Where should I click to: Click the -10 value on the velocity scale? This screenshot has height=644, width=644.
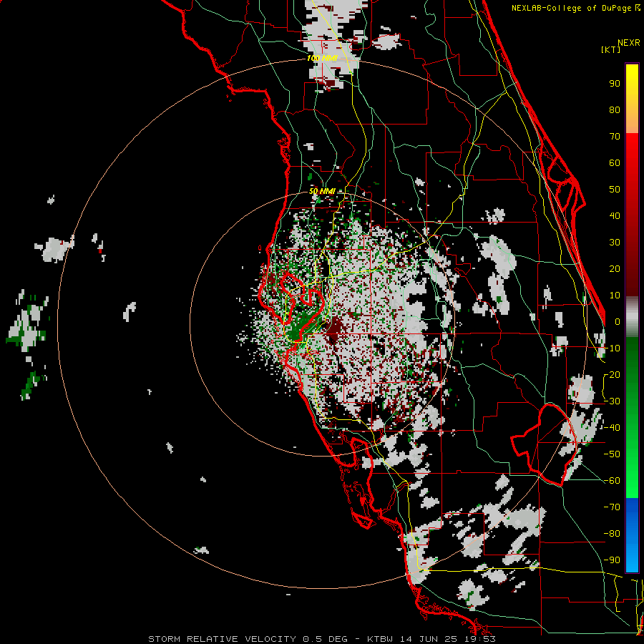pos(612,348)
